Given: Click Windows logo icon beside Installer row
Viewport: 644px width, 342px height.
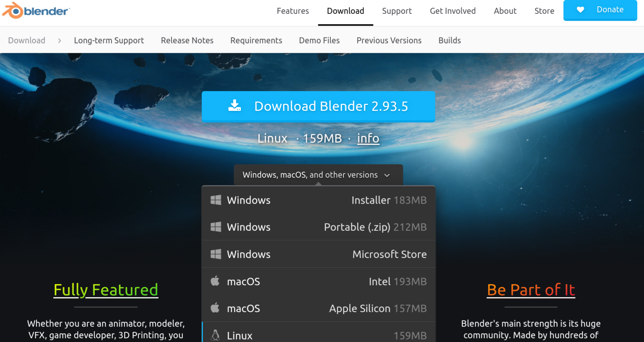Looking at the screenshot, I should [x=216, y=200].
